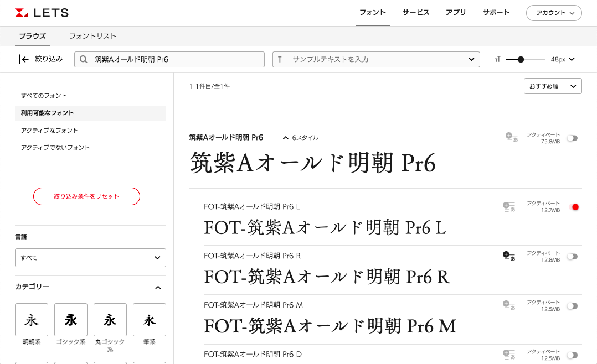Click 絞り込み条件をリセット button
The height and width of the screenshot is (364, 597).
[86, 196]
